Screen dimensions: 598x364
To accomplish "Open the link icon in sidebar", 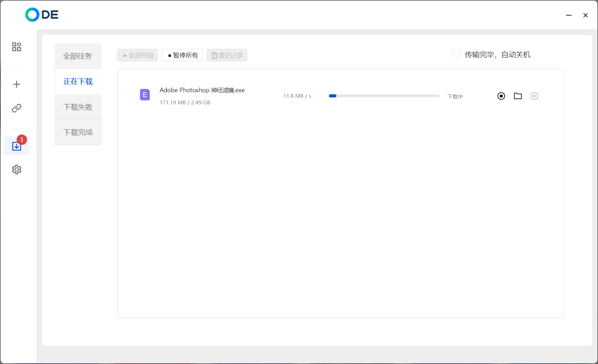I will 17,109.
